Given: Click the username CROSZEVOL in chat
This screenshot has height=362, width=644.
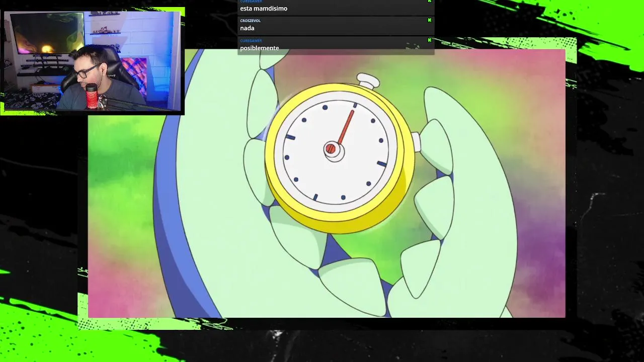Looking at the screenshot, I should 250,21.
